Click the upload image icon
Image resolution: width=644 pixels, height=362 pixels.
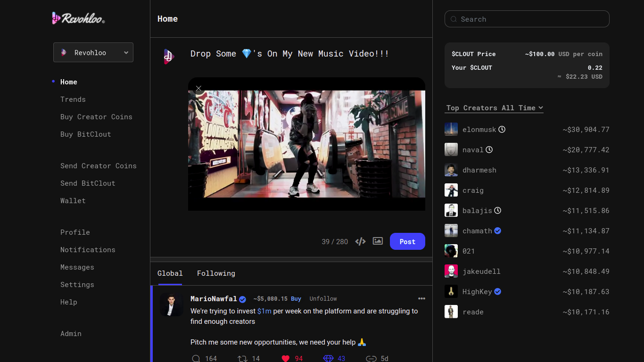tap(378, 241)
